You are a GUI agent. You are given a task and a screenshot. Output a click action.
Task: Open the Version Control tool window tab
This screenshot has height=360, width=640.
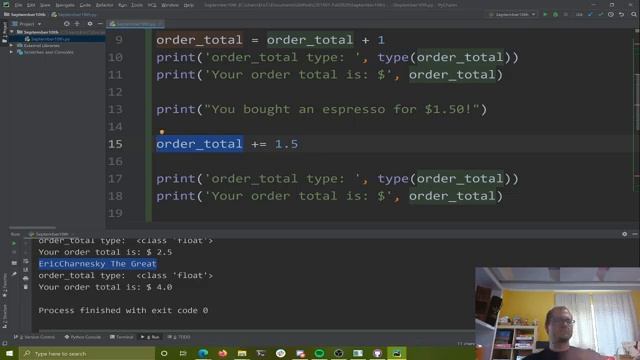click(34, 337)
